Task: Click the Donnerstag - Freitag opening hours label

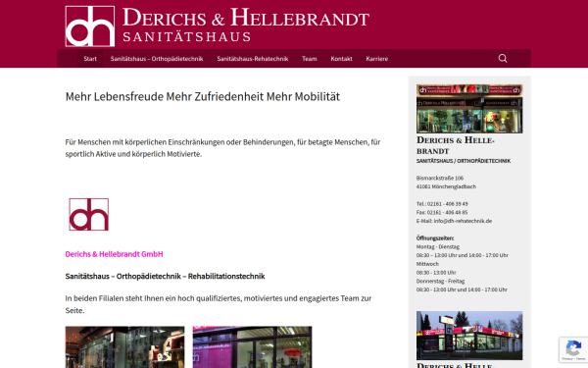Action: tap(440, 282)
